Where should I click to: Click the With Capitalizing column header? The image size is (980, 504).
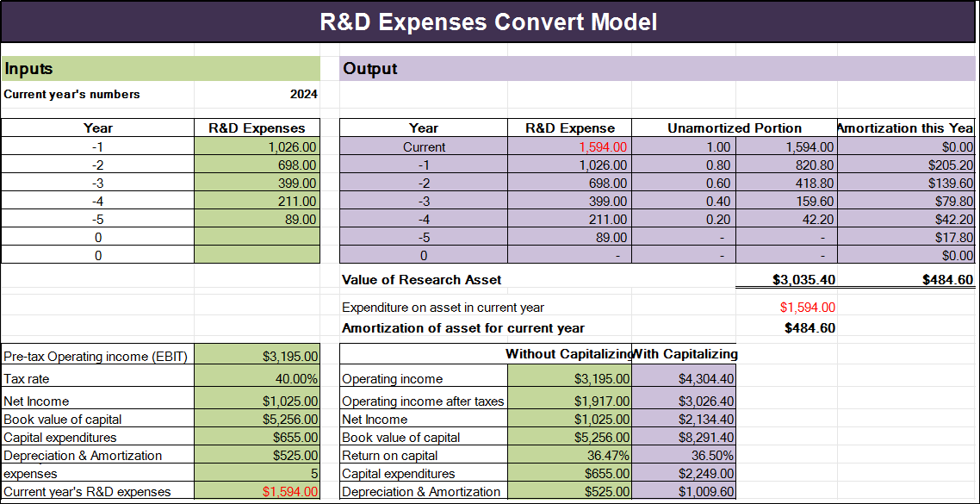tap(685, 353)
